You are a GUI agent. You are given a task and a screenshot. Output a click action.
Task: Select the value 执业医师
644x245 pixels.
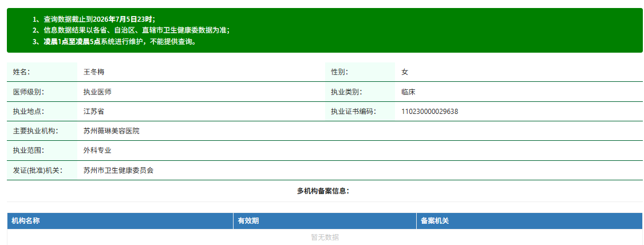tap(97, 92)
